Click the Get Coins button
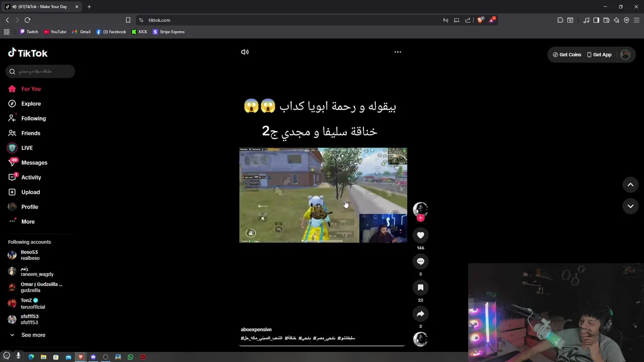This screenshot has width=644, height=362. [x=567, y=54]
